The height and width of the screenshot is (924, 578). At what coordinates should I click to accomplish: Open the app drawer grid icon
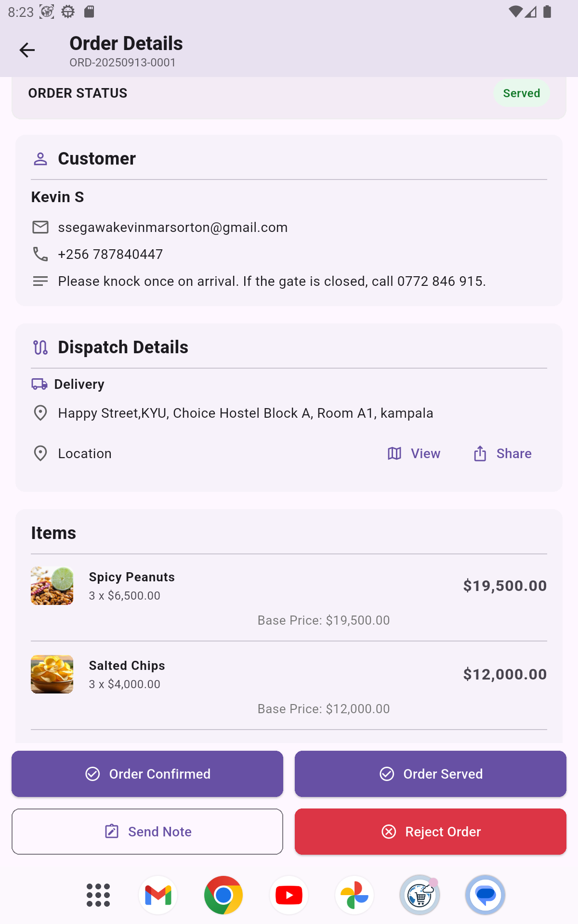point(98,895)
